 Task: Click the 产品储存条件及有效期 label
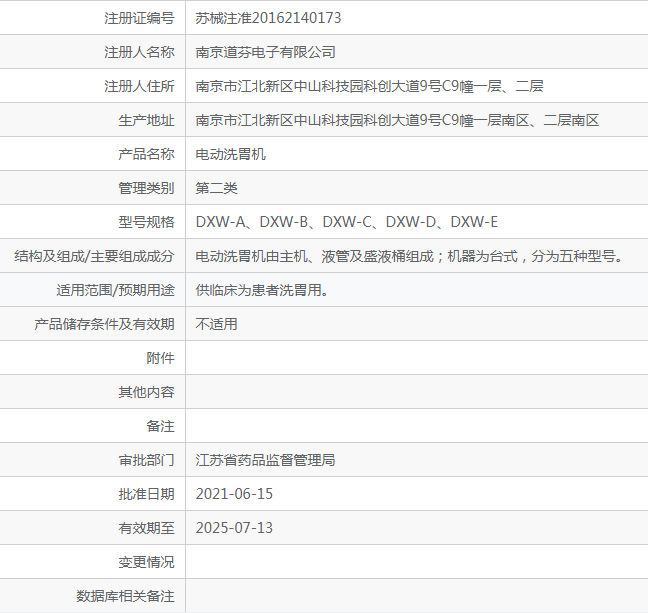104,324
